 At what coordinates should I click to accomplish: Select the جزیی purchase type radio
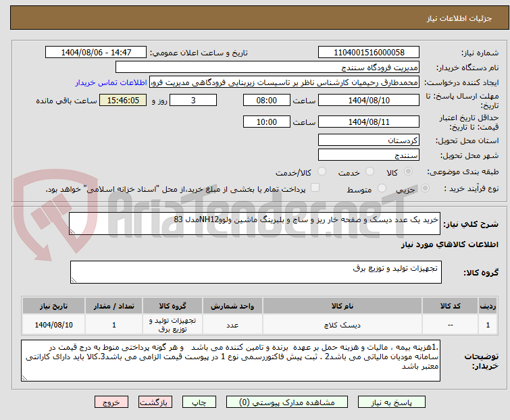coord(425,188)
